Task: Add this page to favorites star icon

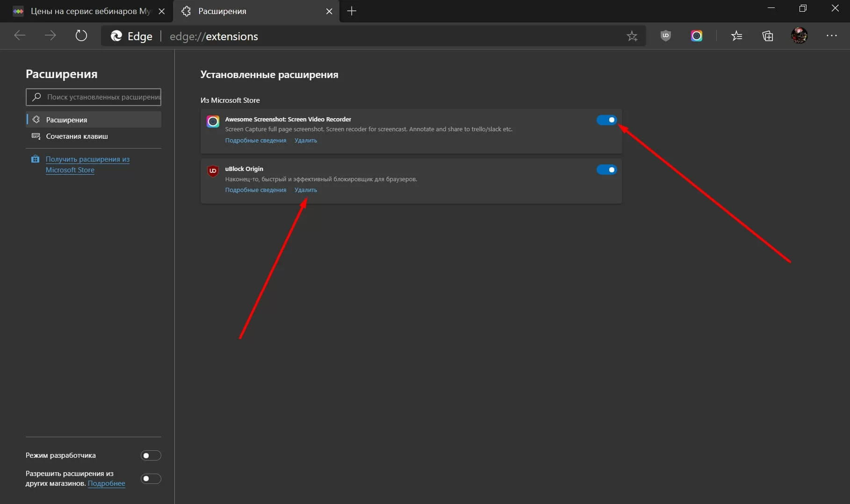Action: (632, 36)
